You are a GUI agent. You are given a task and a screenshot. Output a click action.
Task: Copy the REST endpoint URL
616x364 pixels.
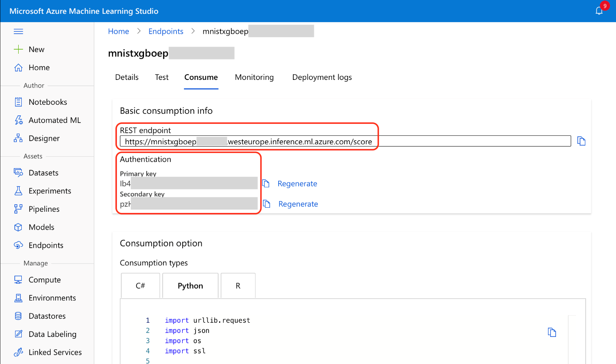[581, 141]
